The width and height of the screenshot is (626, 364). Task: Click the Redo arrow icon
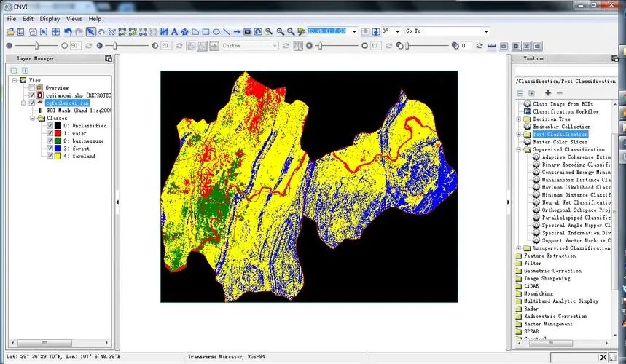click(79, 31)
